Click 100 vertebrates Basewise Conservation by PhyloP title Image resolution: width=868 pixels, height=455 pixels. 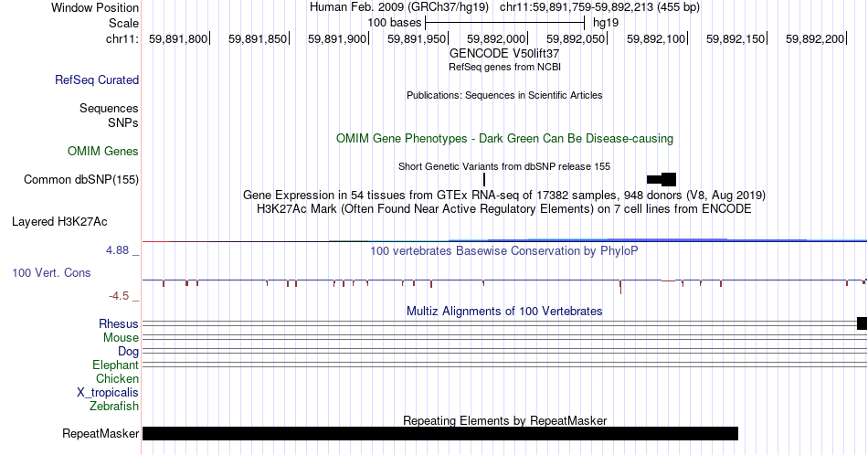point(504,250)
